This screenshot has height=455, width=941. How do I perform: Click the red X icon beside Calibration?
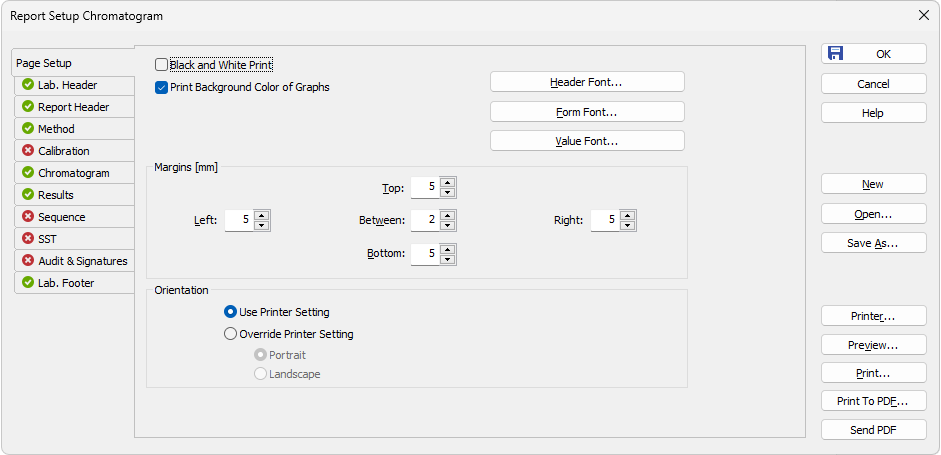click(27, 151)
